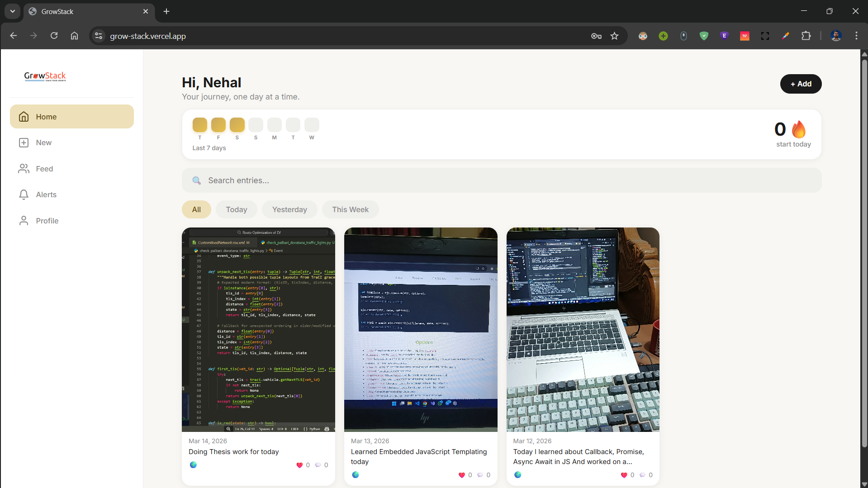Enable the Yesterday filter

[x=289, y=209]
